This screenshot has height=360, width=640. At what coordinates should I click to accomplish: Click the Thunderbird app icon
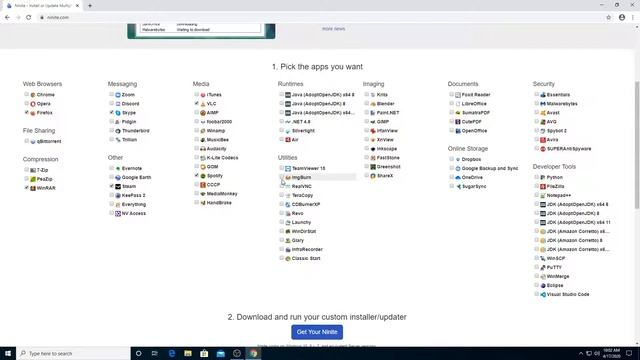pos(118,131)
